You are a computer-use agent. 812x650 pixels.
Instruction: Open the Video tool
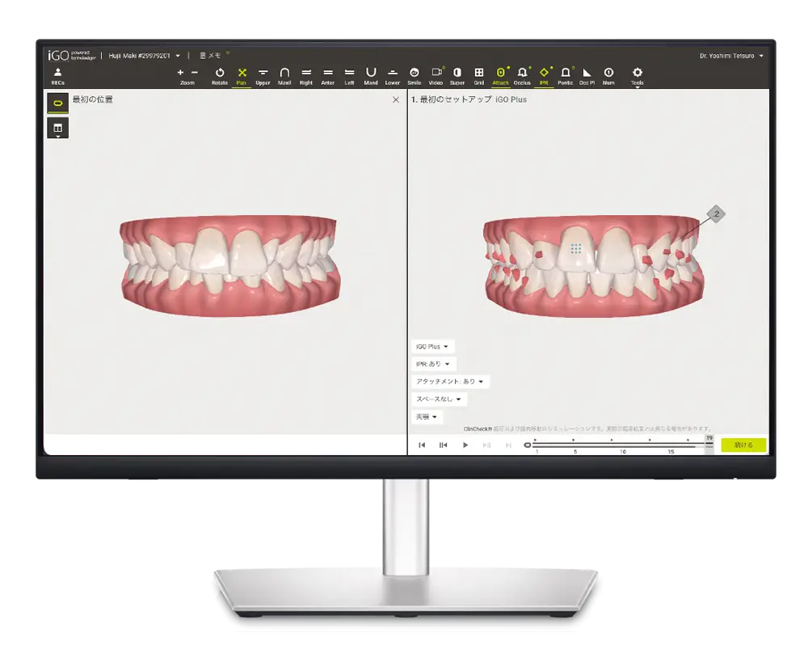click(x=436, y=76)
